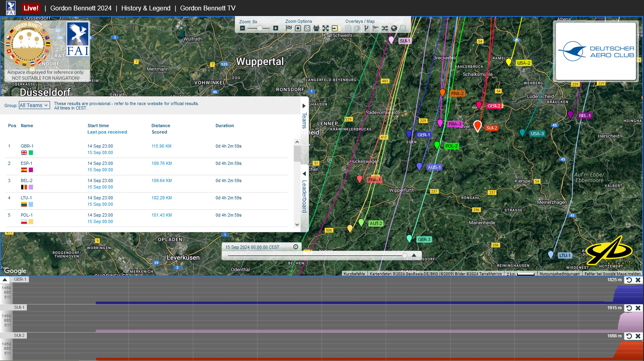
Task: Click the GBR-1 team name link
Action: [27, 146]
